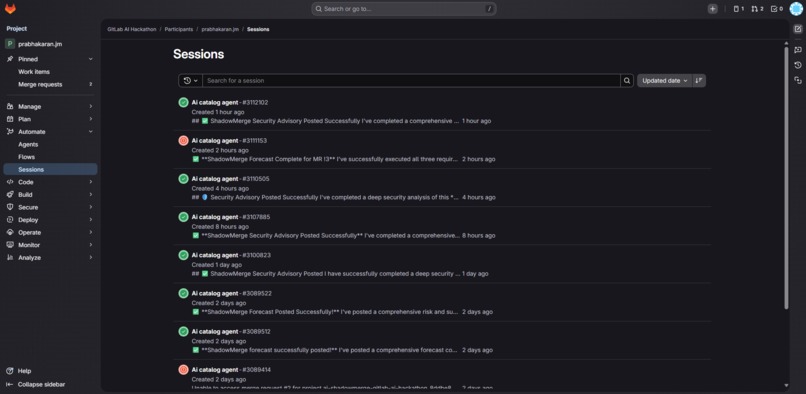Open merge requests counter icon
The image size is (806, 394).
pos(757,9)
